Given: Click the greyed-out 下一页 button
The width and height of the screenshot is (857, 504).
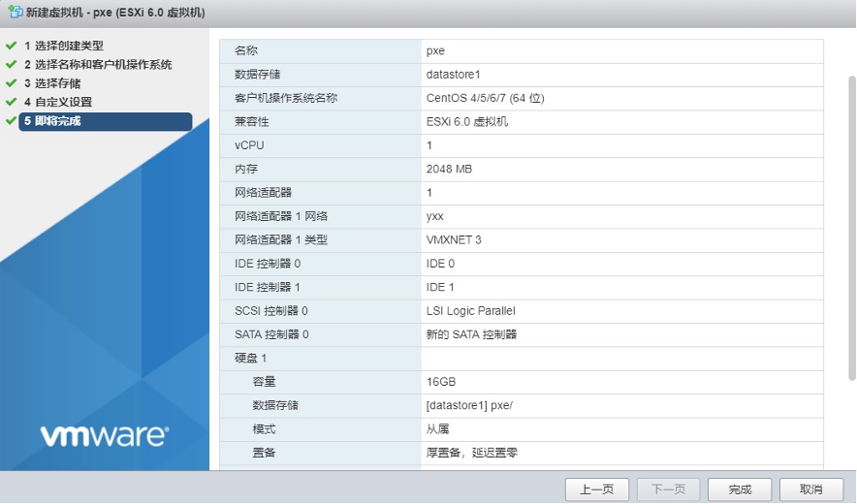Looking at the screenshot, I should [x=668, y=489].
